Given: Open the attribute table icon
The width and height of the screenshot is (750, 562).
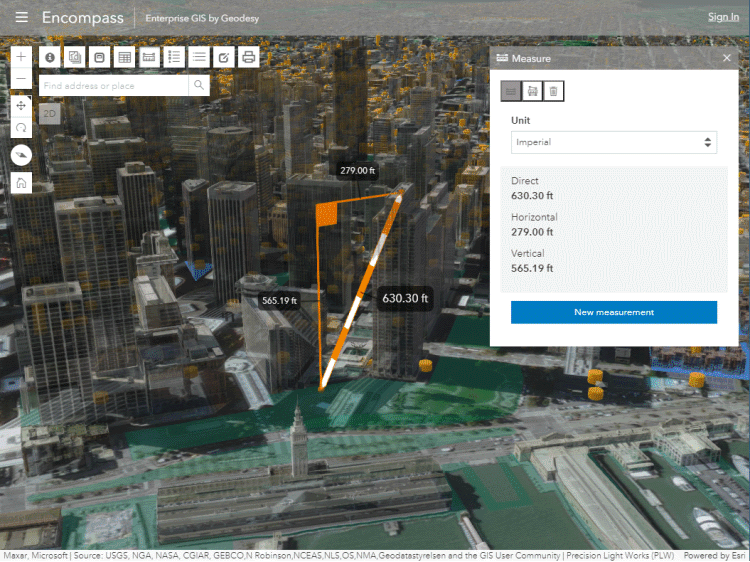Looking at the screenshot, I should tap(124, 57).
